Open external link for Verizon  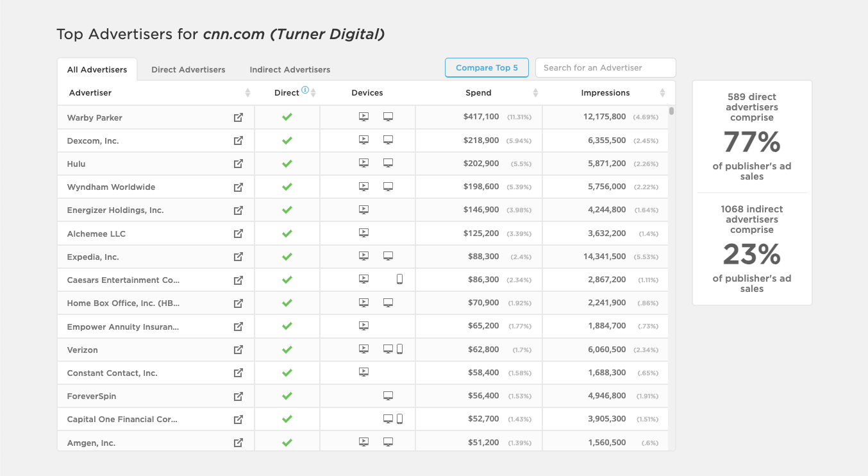(x=238, y=350)
